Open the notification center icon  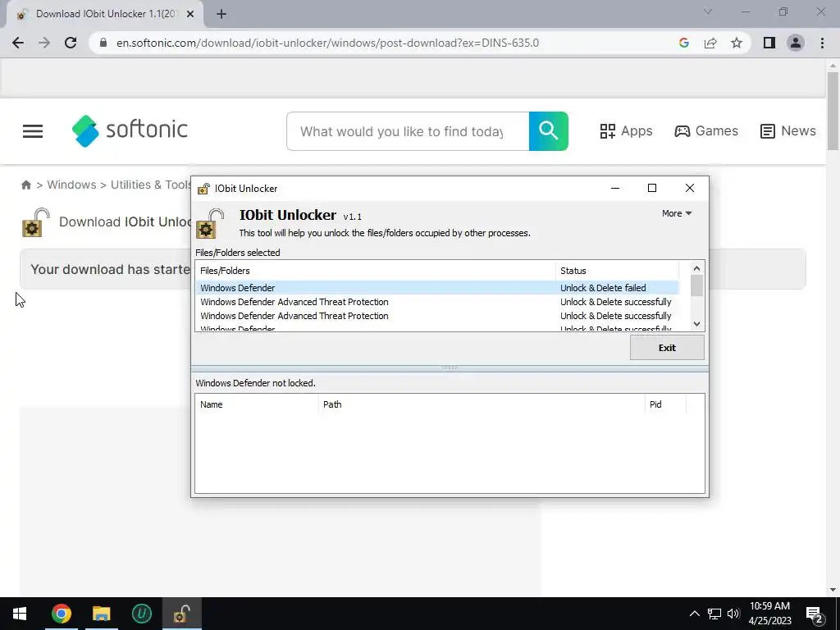[815, 614]
